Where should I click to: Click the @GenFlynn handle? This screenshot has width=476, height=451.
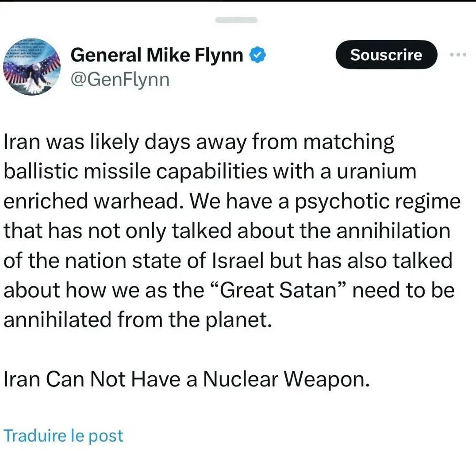click(x=120, y=80)
